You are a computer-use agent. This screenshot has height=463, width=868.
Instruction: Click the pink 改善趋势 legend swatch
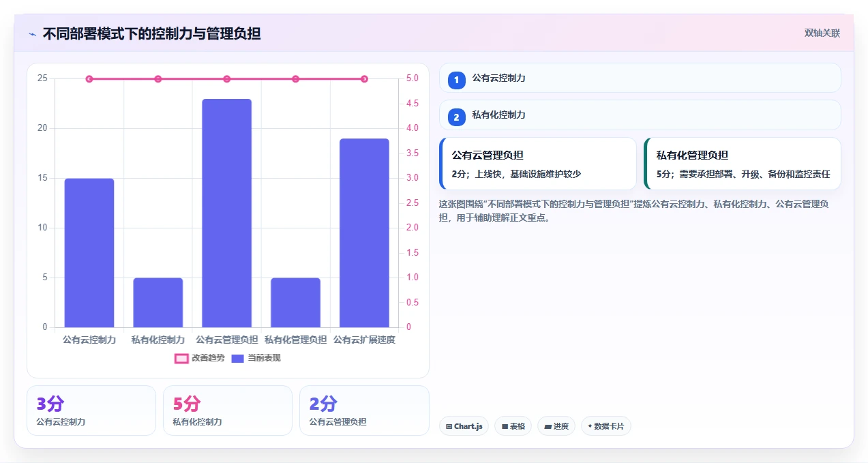[181, 358]
